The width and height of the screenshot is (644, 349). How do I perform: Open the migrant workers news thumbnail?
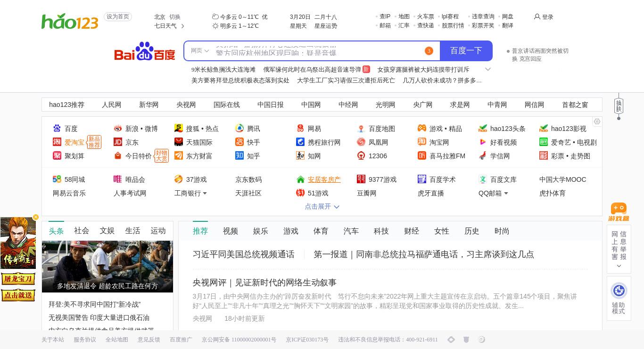(107, 267)
